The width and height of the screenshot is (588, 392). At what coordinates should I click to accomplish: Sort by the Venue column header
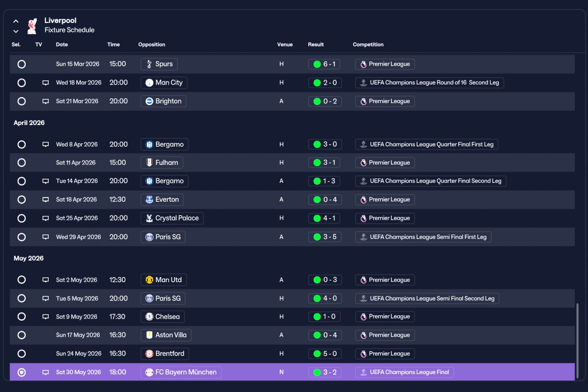pyautogui.click(x=285, y=45)
